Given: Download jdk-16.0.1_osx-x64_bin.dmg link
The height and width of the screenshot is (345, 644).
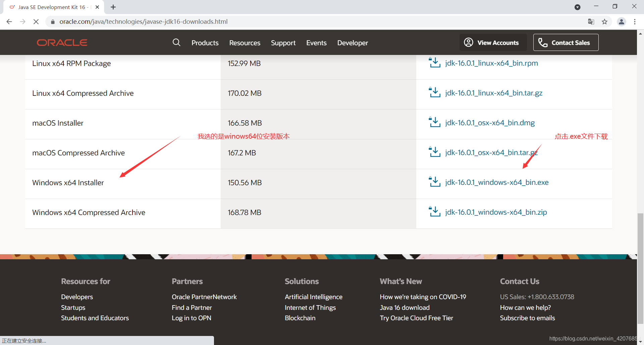Looking at the screenshot, I should coord(490,123).
